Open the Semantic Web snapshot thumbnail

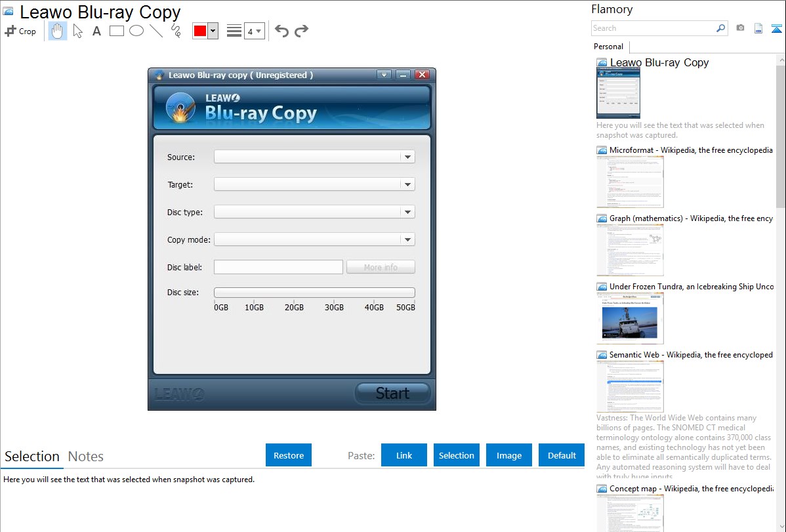coord(630,386)
